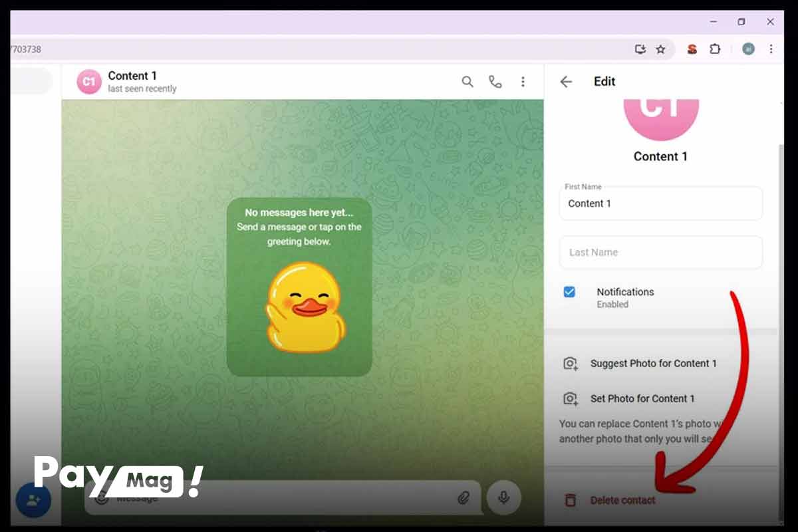Open the Chrome profile avatar
This screenshot has width=798, height=532.
[749, 49]
